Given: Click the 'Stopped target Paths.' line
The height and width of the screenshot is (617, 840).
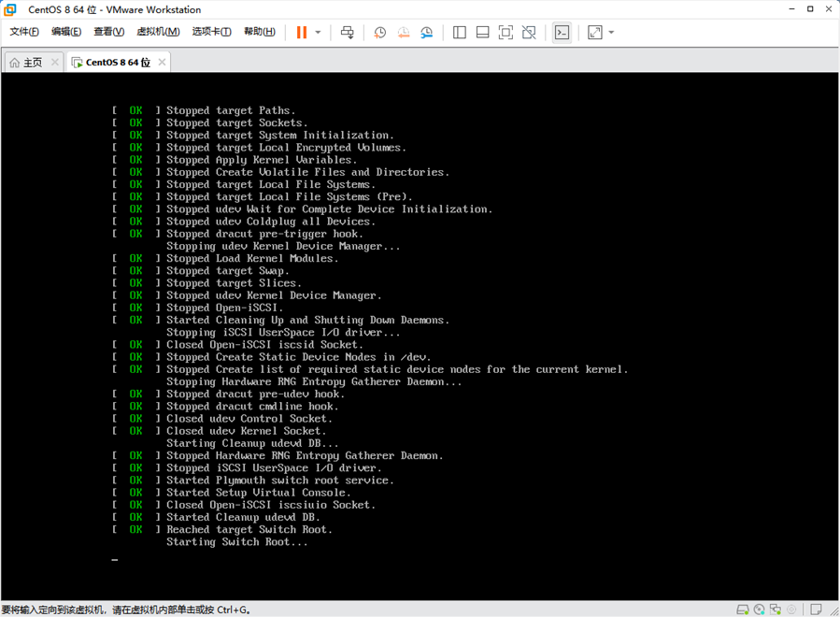Looking at the screenshot, I should (204, 110).
